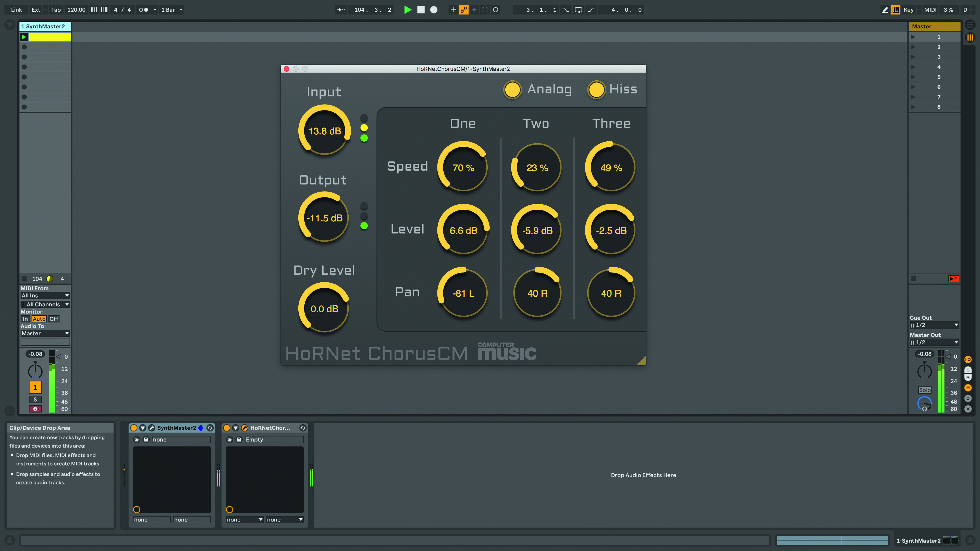This screenshot has height=551, width=980.
Task: Toggle Draw Mode pencil icon
Action: point(885,10)
